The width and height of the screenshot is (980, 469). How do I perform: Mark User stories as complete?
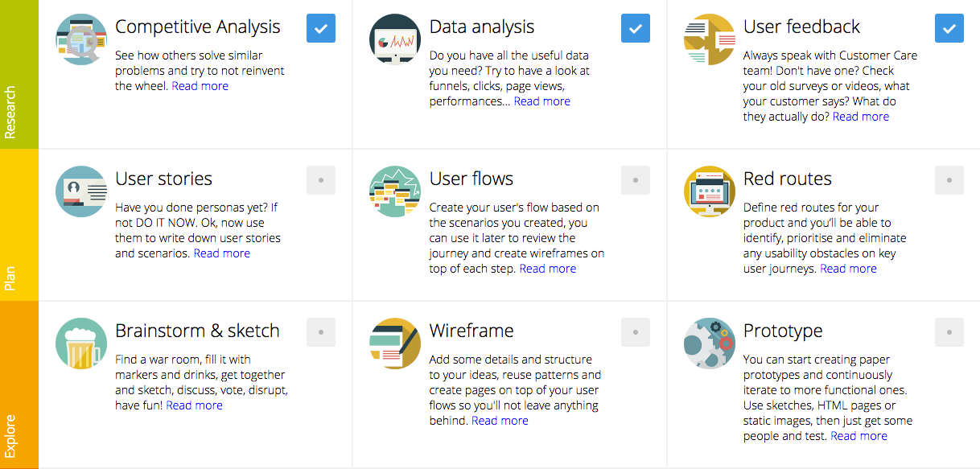click(x=320, y=180)
